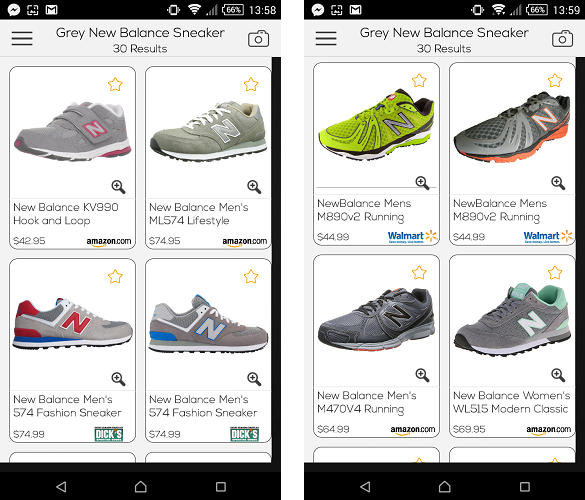Image resolution: width=585 pixels, height=500 pixels.
Task: Tap Android home button on left screen
Action: pyautogui.click(x=141, y=487)
